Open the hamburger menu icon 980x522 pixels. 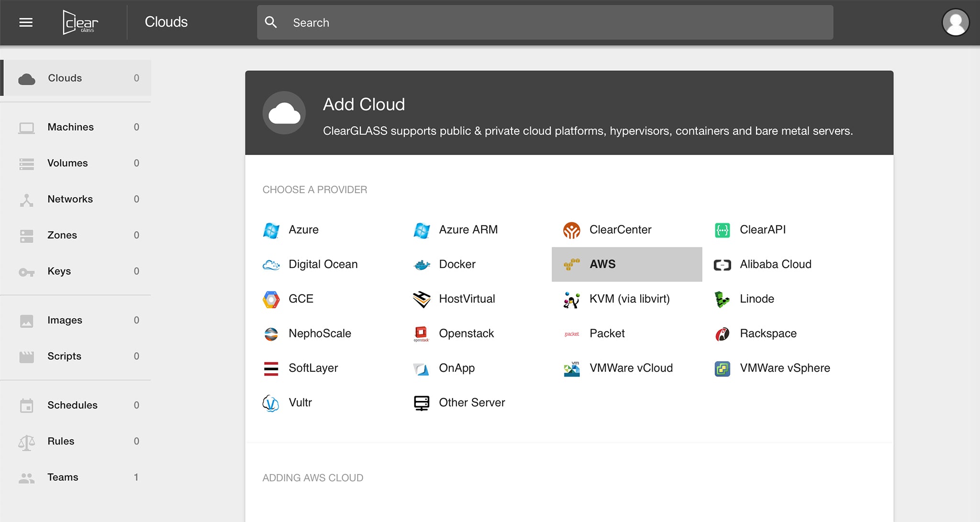26,22
